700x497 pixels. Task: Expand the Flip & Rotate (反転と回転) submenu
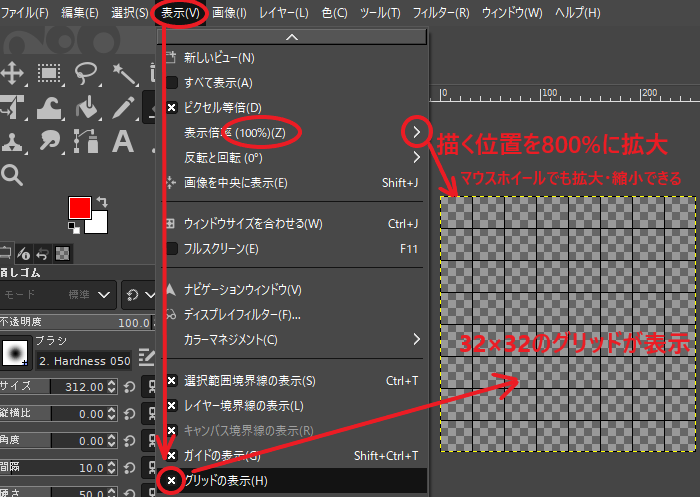292,158
